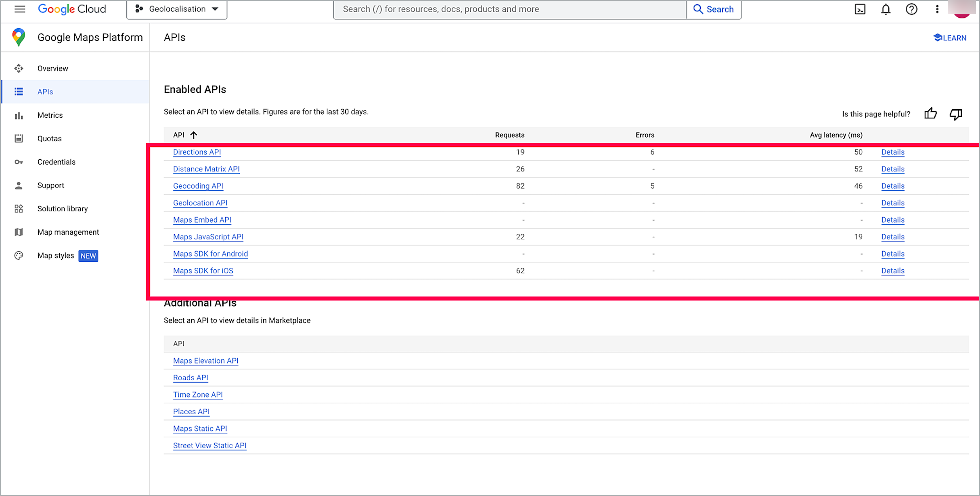Click the 82 requests value for Geocoding

point(520,186)
